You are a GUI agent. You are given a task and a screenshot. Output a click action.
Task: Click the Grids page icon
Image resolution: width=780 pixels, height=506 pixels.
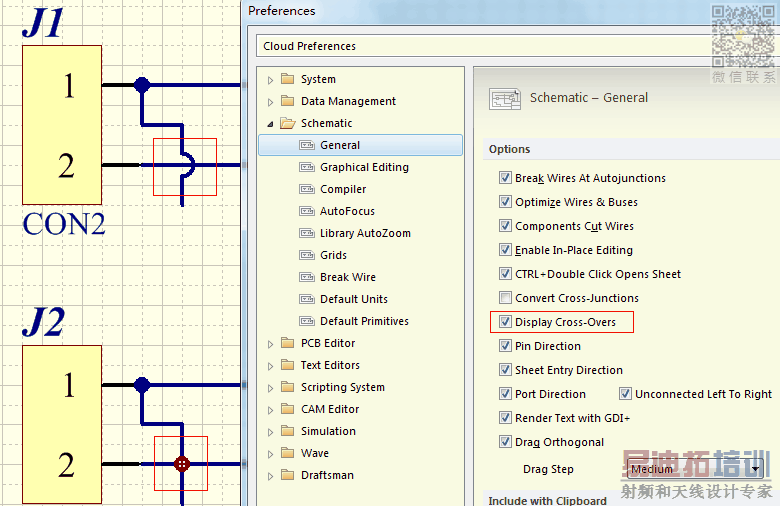[306, 255]
